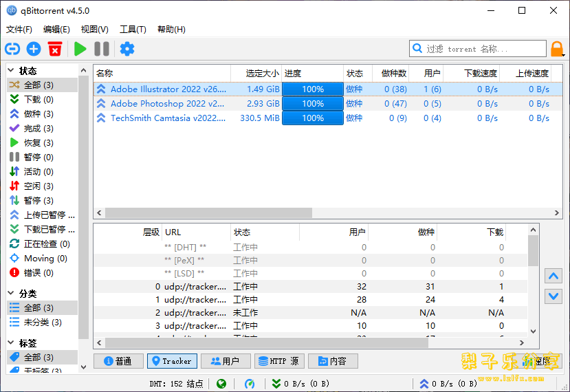Click the add torrent file plus icon
This screenshot has height=392, width=570.
pyautogui.click(x=34, y=49)
